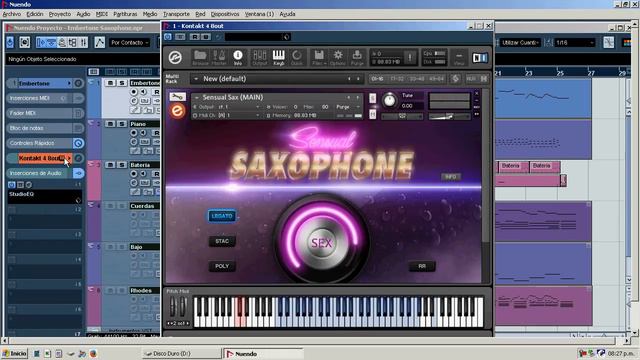The image size is (640, 360).
Task: Open the MIDI menu
Action: point(101,14)
